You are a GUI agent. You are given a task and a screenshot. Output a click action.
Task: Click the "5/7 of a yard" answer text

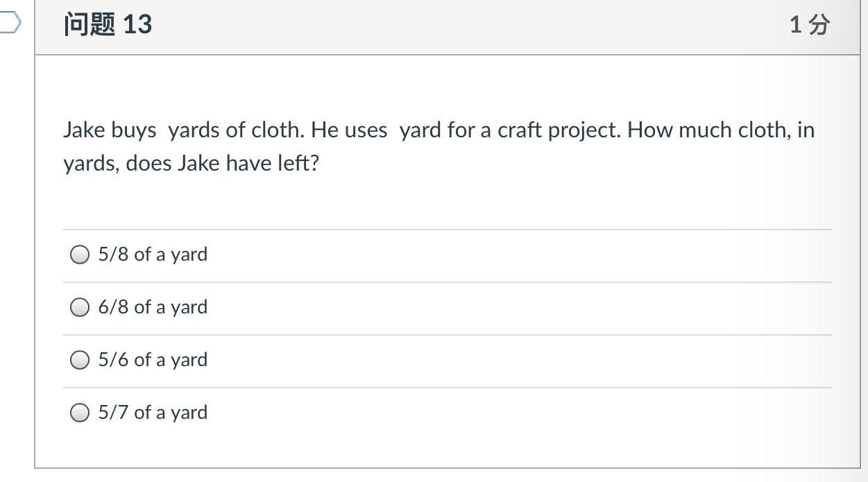point(153,413)
